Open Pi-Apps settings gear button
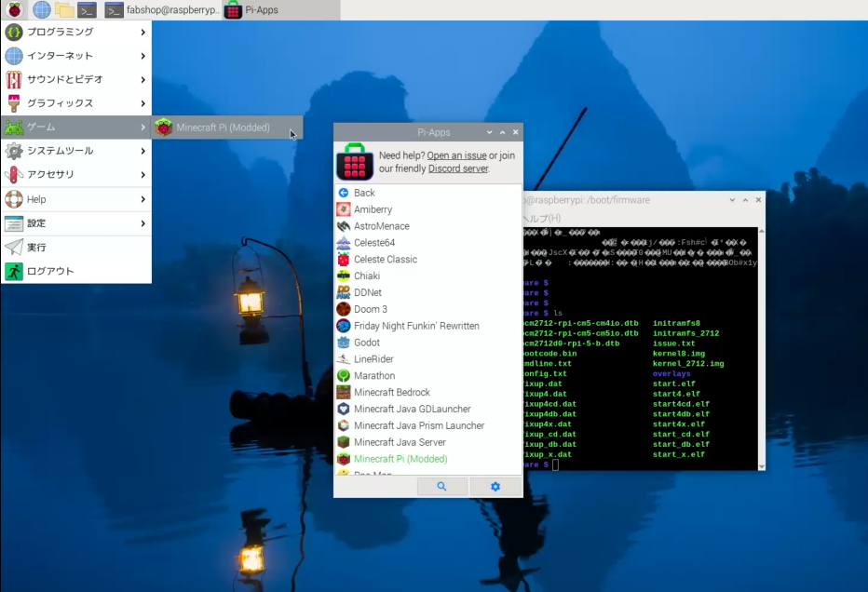 [x=495, y=486]
